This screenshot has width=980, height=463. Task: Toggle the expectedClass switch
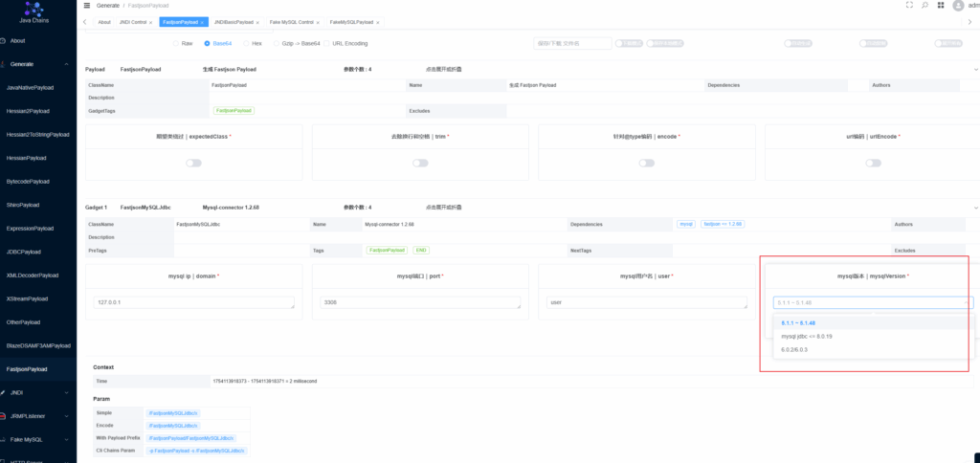point(193,164)
